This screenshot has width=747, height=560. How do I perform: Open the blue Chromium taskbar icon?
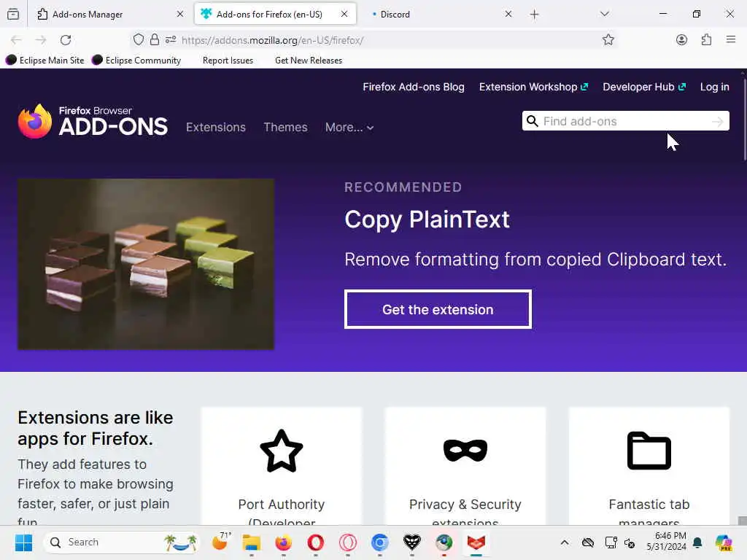pos(379,542)
